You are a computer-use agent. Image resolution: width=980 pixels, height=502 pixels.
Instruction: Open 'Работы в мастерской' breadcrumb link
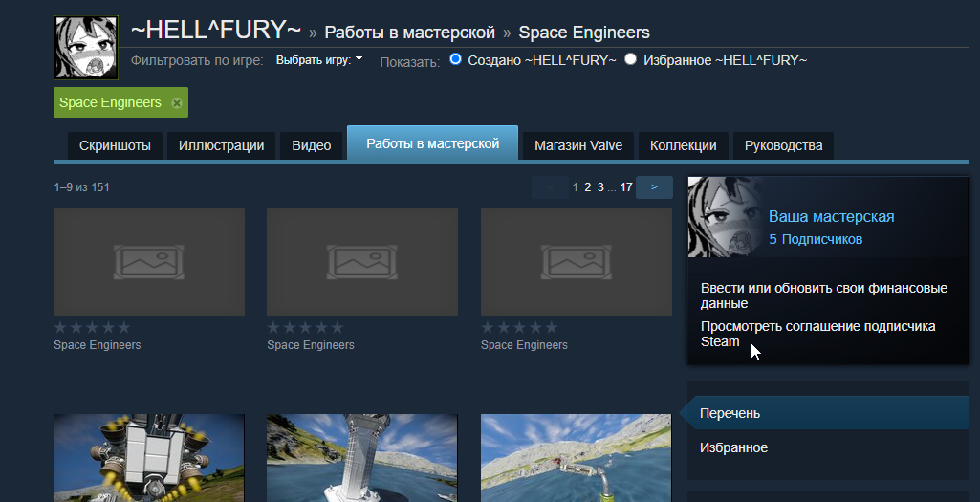pyautogui.click(x=410, y=33)
